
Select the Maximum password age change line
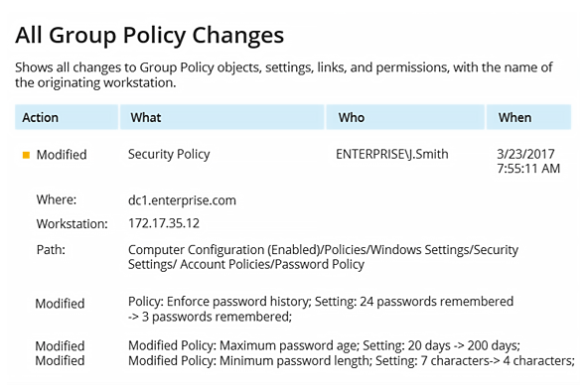coord(324,345)
